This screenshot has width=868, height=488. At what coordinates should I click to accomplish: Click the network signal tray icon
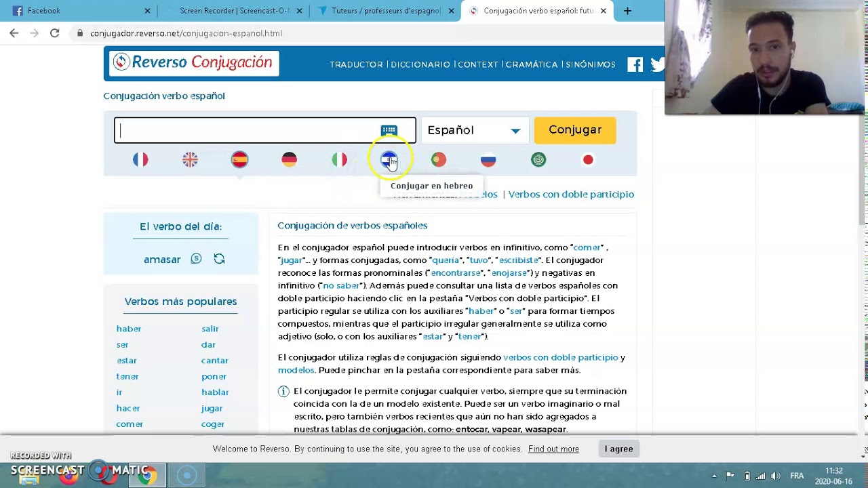point(761,476)
